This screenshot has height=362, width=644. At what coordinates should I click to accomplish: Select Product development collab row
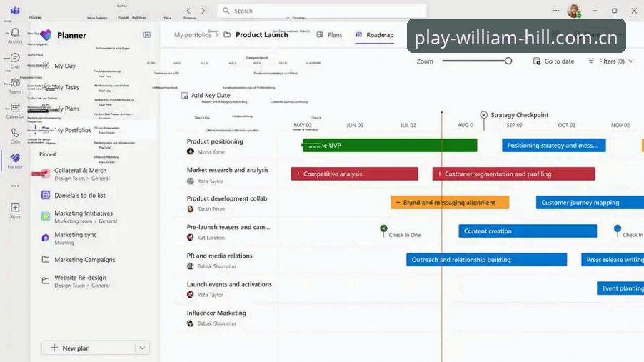coord(227,198)
